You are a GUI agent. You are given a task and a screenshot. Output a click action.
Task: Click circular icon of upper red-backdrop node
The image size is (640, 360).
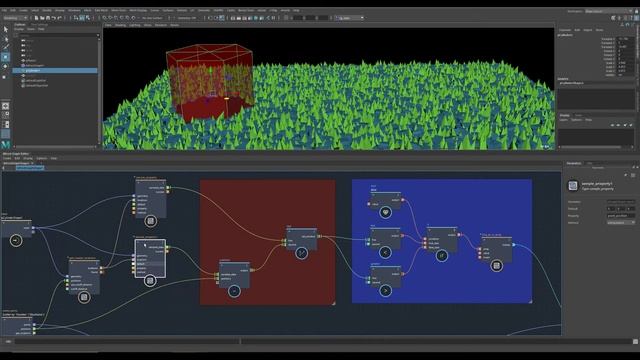click(x=302, y=253)
